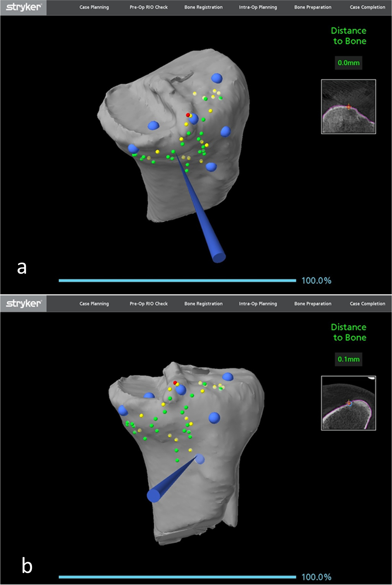Click the registration progress bar in panel a
This screenshot has height=585, width=392.
pyautogui.click(x=177, y=281)
